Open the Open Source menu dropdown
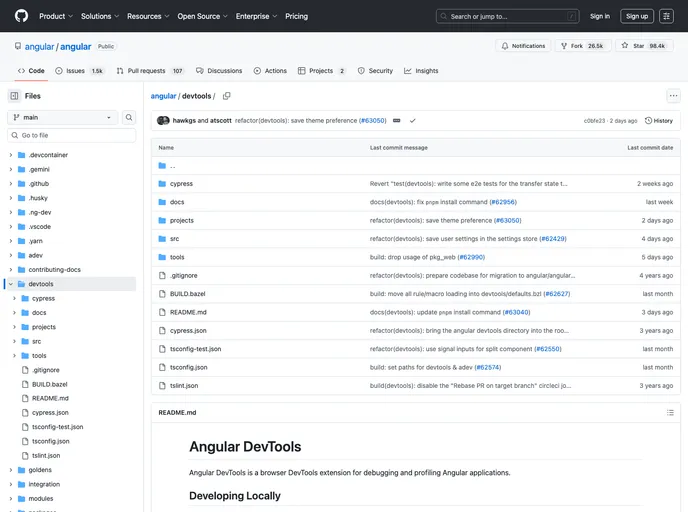This screenshot has height=512, width=688. click(x=202, y=16)
